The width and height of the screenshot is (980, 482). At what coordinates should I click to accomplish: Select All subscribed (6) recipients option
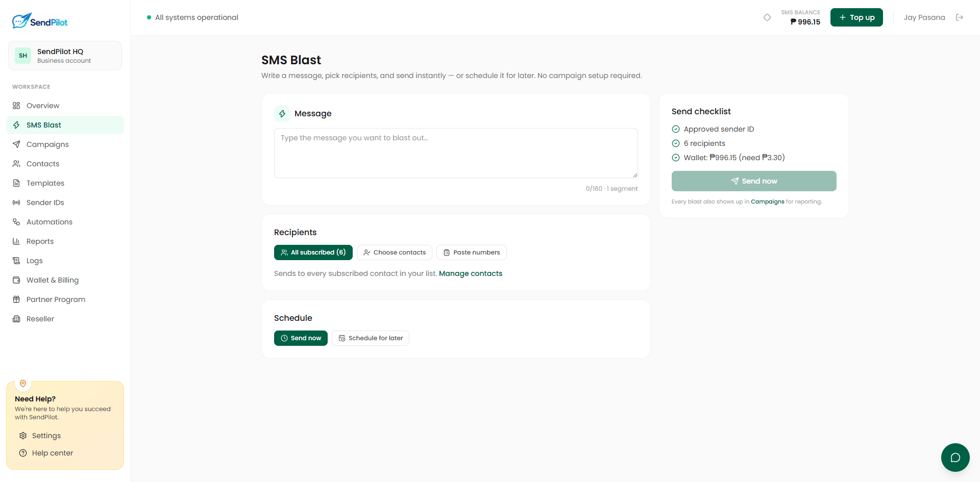(313, 252)
